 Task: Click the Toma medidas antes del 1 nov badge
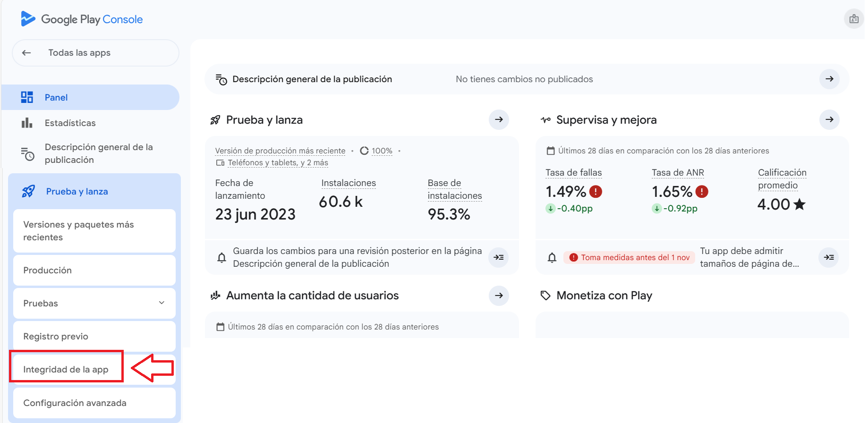tap(629, 257)
